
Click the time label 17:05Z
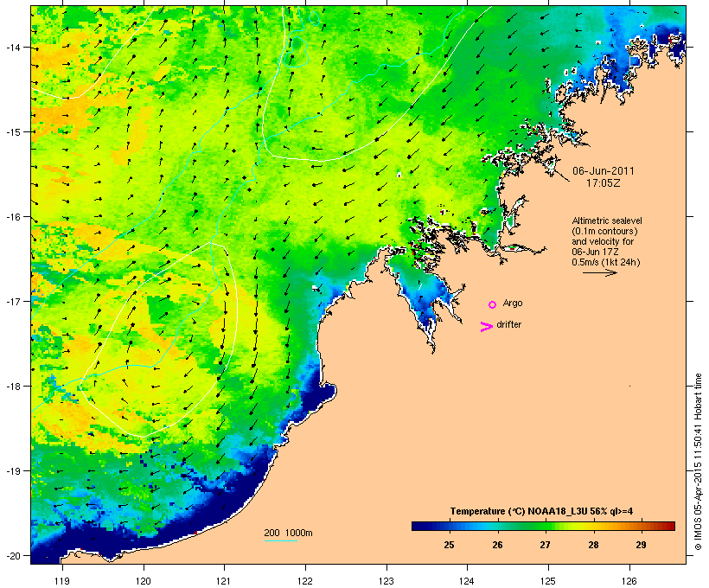[604, 183]
